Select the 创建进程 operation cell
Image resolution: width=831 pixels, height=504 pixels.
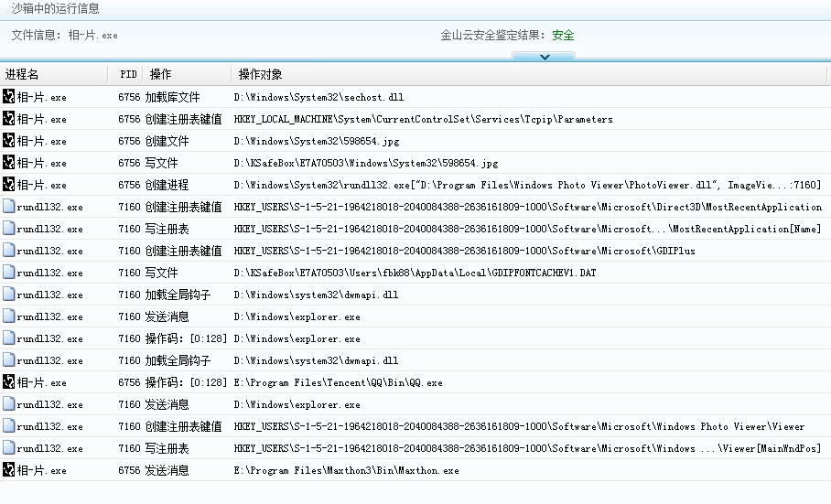click(167, 186)
